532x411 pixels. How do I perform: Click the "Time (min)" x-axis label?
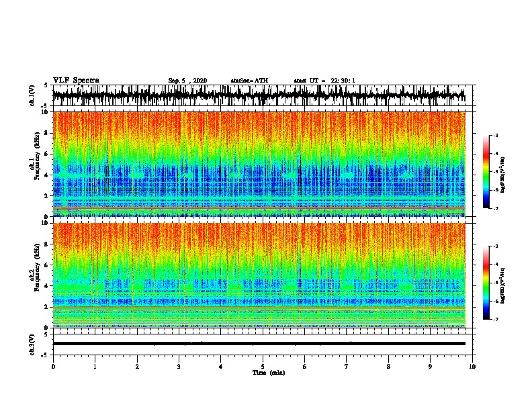[269, 373]
